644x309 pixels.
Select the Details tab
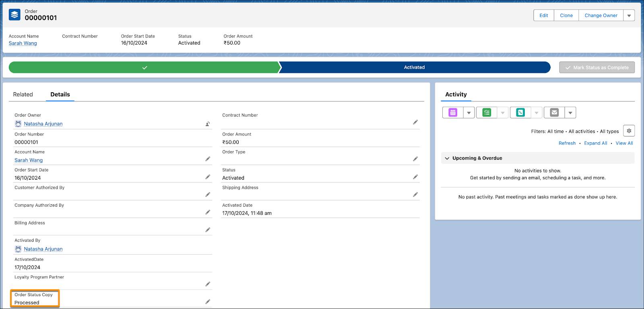coord(60,94)
